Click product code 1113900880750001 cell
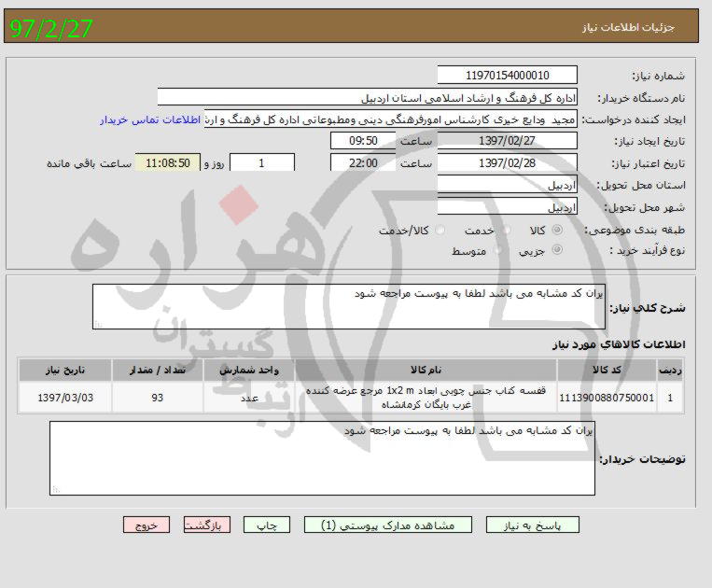The image size is (712, 588). coord(607,398)
